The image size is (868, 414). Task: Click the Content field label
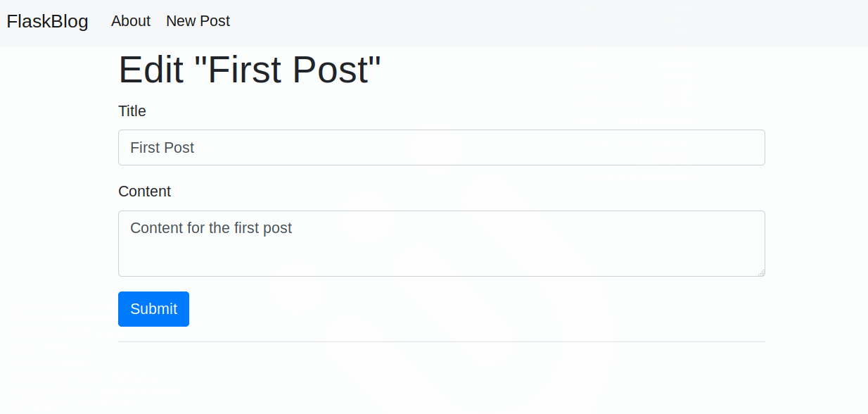click(x=144, y=192)
